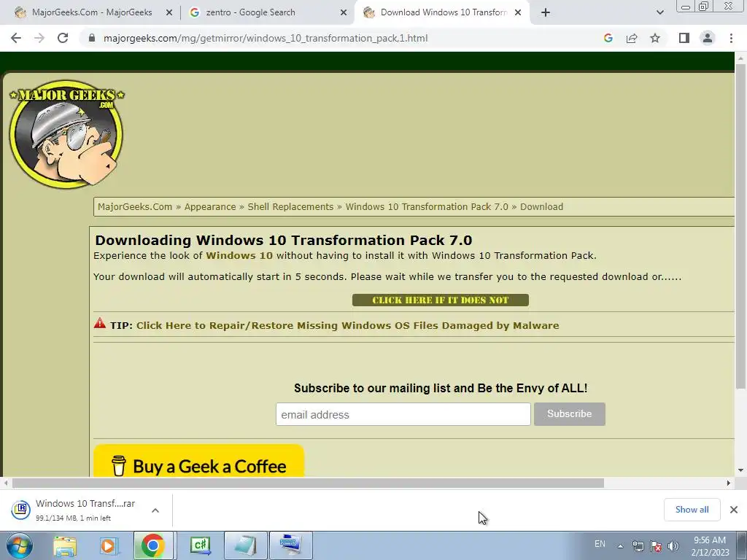Open the browser side panel

click(684, 38)
